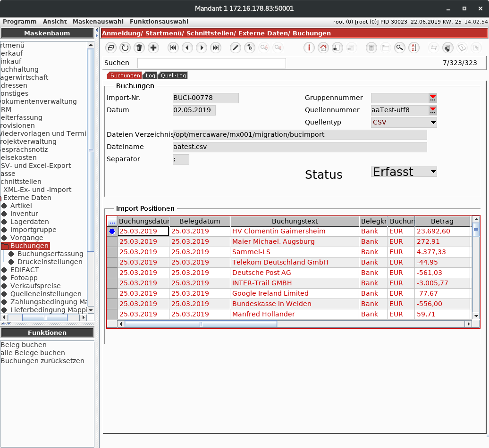Open Quellennummer lookup red arrow button

tap(433, 110)
